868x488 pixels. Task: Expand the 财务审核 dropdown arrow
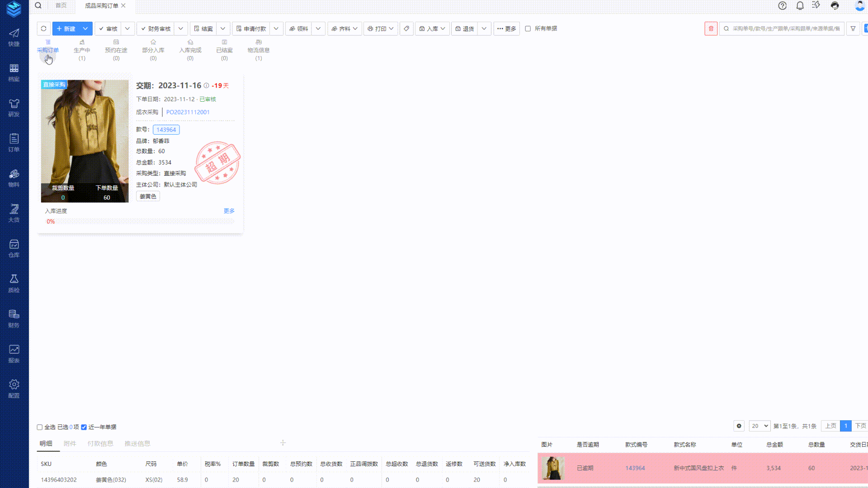click(x=181, y=28)
